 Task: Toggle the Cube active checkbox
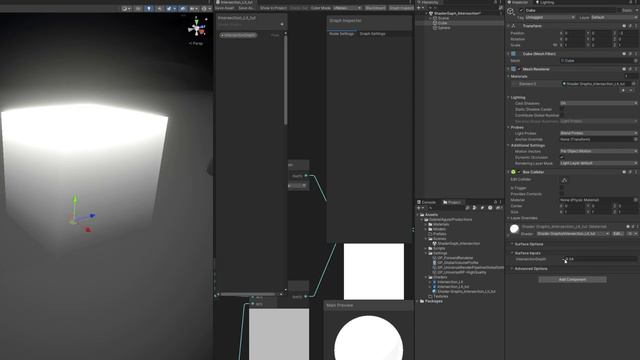(x=521, y=10)
